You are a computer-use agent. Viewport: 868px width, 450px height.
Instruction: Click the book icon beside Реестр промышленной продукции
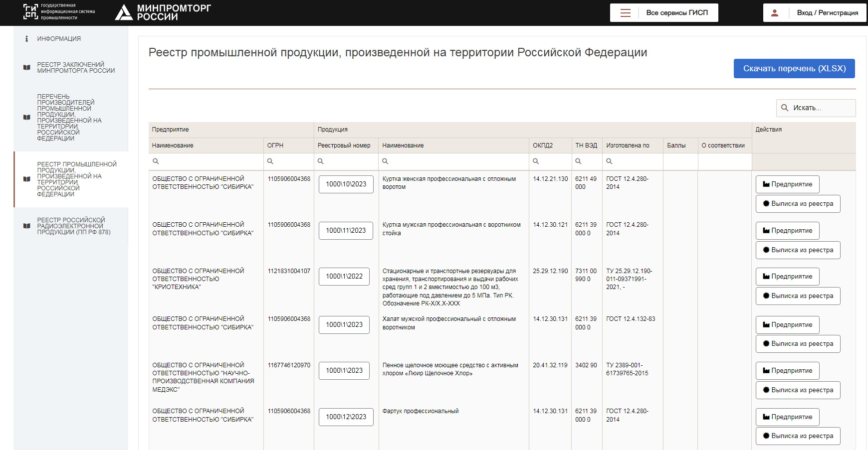coord(27,179)
